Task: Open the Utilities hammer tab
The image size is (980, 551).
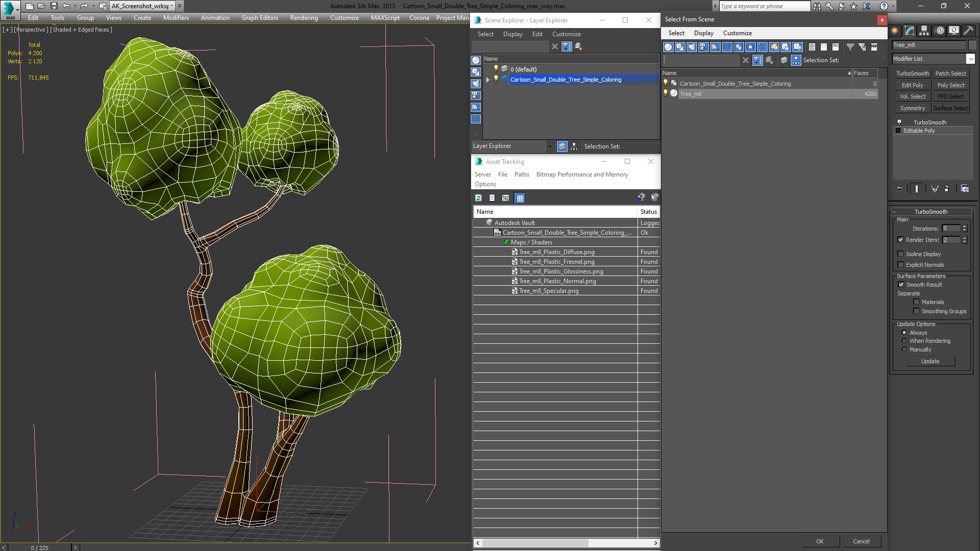Action: pyautogui.click(x=968, y=31)
